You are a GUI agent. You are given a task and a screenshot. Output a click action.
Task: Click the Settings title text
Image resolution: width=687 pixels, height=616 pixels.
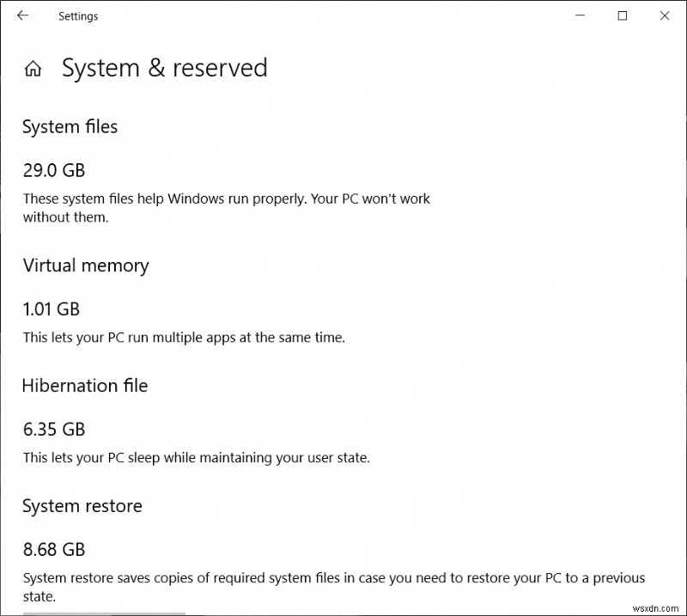coord(78,15)
